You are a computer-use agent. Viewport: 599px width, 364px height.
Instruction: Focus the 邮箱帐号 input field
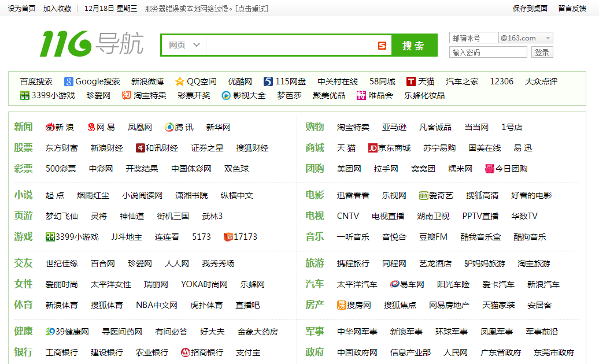[474, 38]
